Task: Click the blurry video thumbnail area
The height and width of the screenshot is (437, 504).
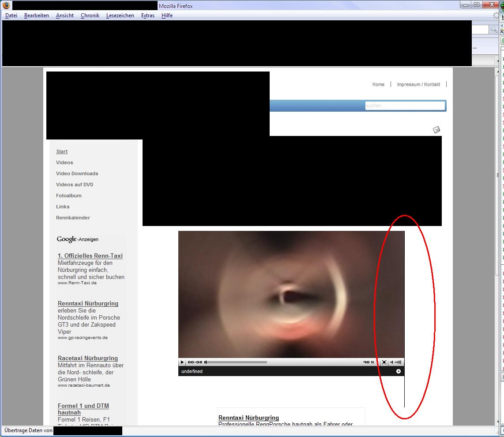Action: 291,294
